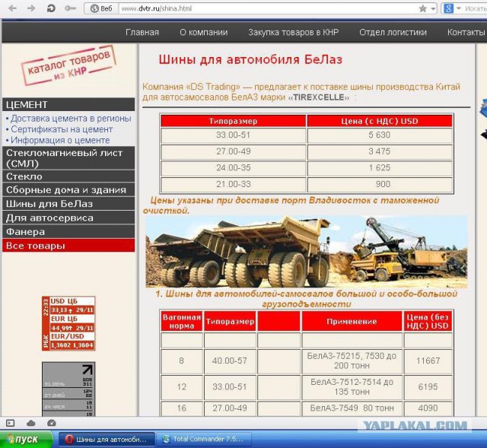Click the 40.00-57 tire size cell
This screenshot has height=448, width=487.
click(230, 361)
